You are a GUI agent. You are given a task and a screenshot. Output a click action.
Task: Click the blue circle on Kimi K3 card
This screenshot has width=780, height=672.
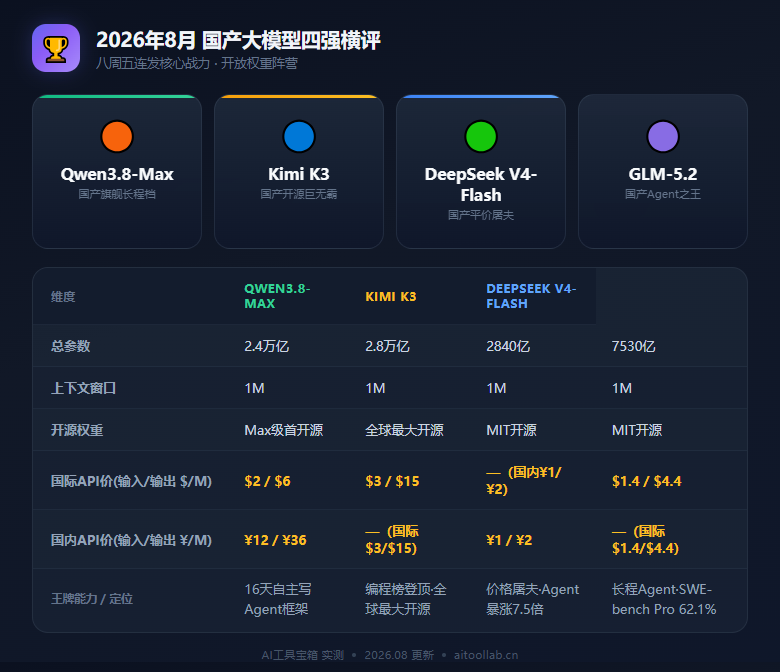point(299,136)
